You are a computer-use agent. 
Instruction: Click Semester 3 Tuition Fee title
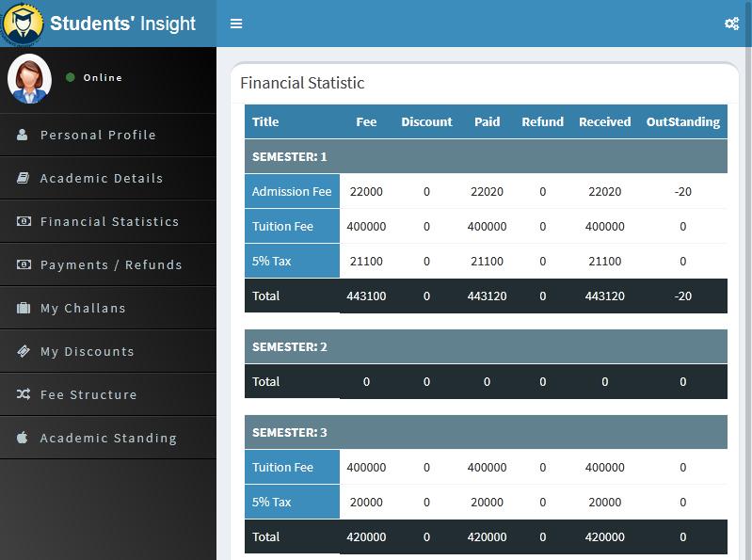click(292, 467)
